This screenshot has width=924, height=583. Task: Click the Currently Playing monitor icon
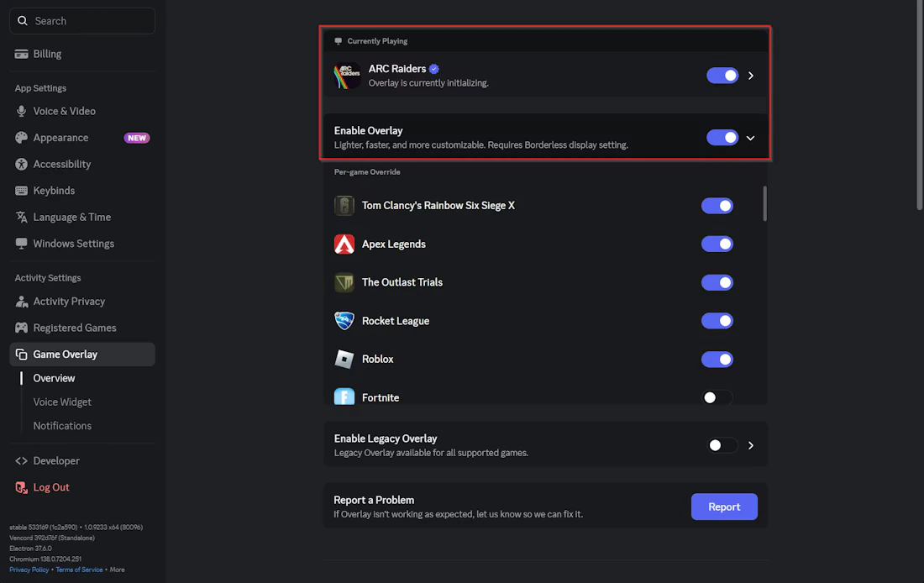click(x=339, y=41)
